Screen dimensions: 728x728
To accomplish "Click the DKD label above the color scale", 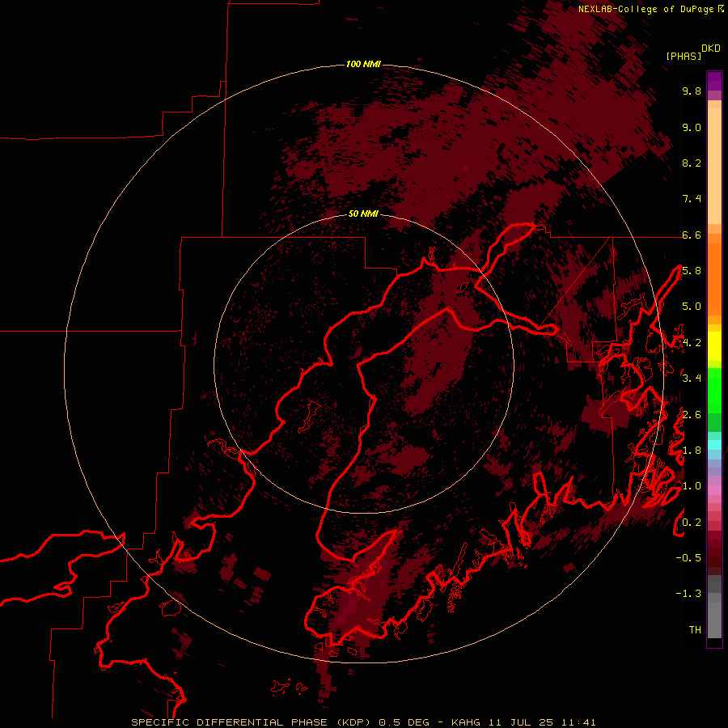I will [x=711, y=49].
